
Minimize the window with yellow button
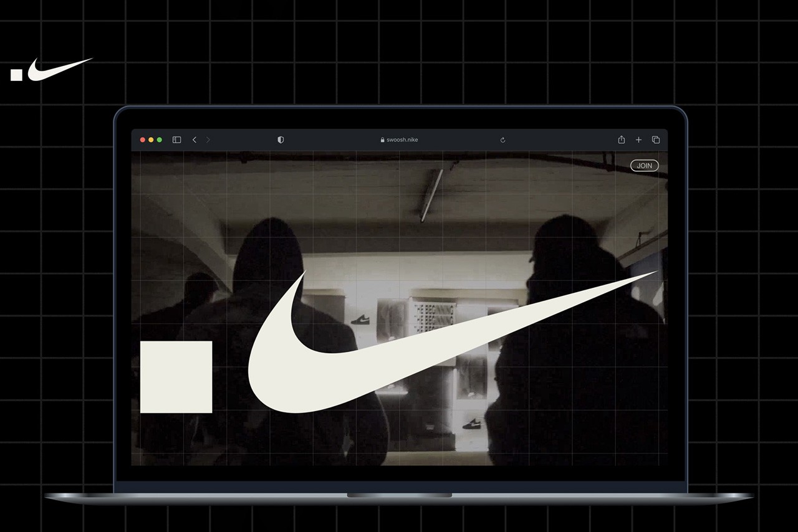[151, 140]
